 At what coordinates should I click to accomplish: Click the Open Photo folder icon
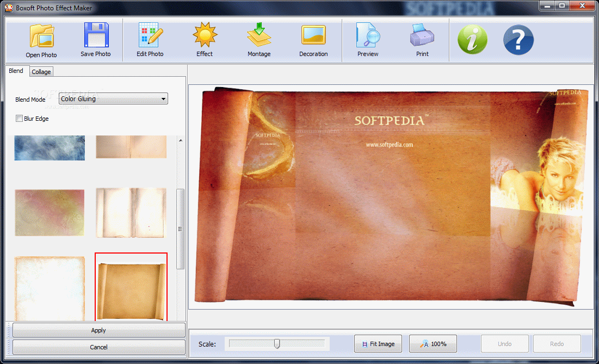41,36
